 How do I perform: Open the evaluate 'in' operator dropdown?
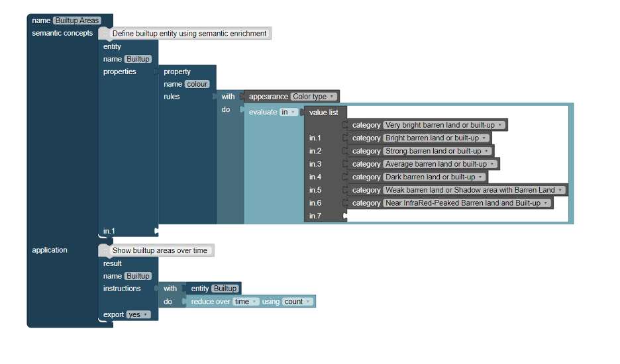tap(289, 113)
